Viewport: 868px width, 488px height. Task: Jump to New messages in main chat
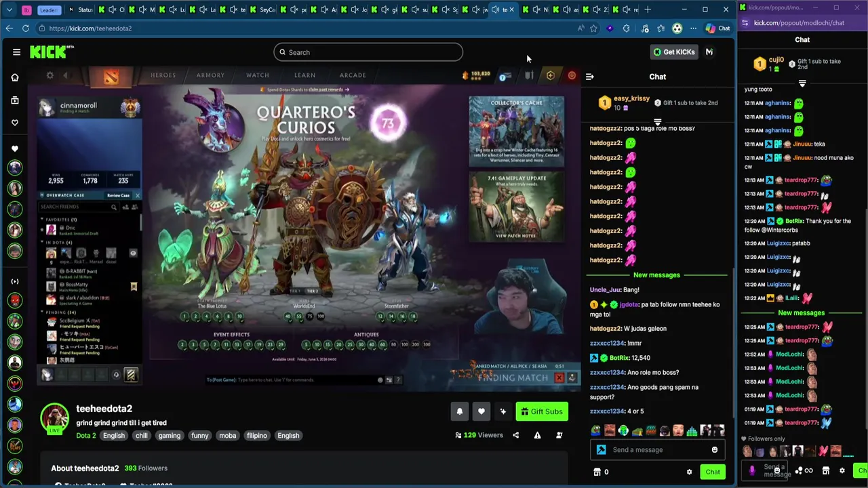(x=656, y=275)
